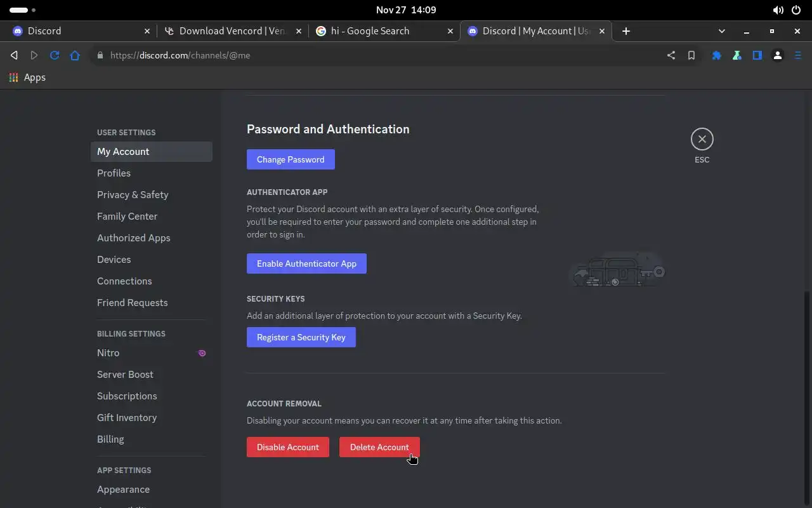
Task: Select My Account in user settings
Action: click(x=151, y=151)
